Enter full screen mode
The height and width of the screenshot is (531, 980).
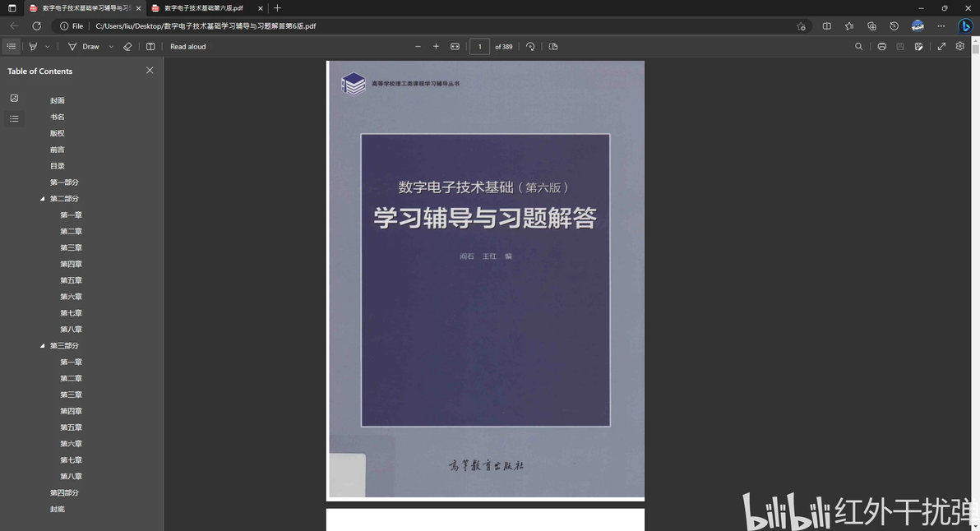[941, 46]
